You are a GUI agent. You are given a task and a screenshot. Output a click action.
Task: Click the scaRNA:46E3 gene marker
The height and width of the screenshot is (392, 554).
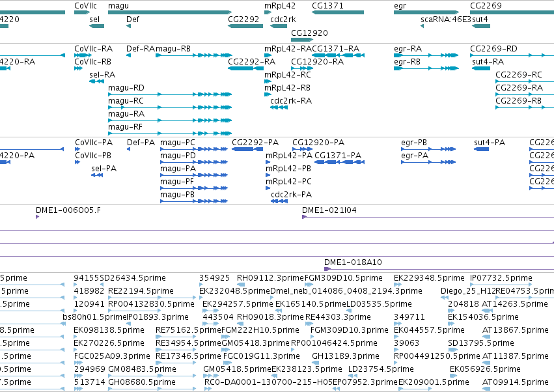[422, 26]
